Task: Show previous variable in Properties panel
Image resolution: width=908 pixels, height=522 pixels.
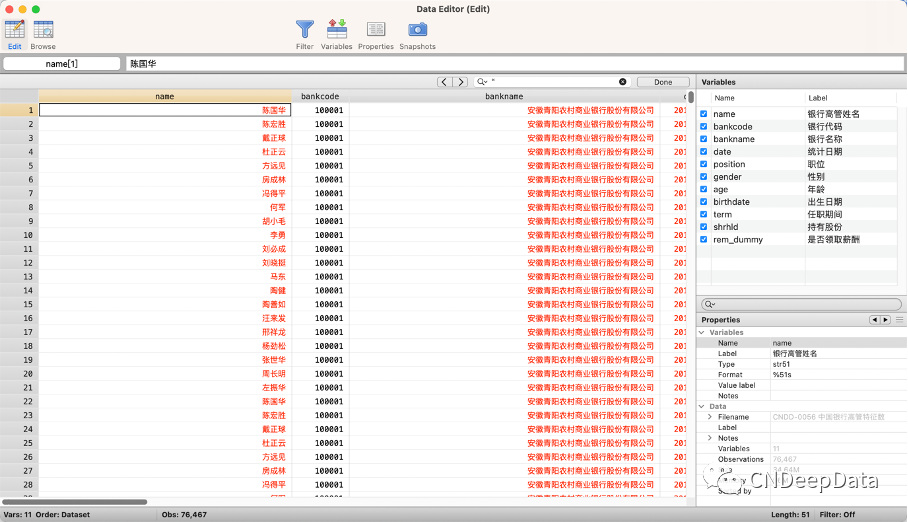Action: click(x=874, y=320)
